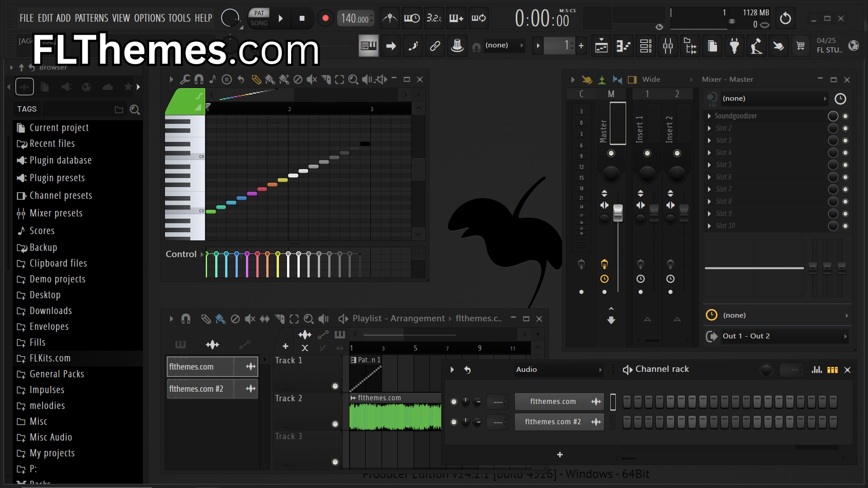Mute flthemes.com #2 channel in Channel rack
Image resolution: width=868 pixels, height=488 pixels.
pyautogui.click(x=454, y=422)
